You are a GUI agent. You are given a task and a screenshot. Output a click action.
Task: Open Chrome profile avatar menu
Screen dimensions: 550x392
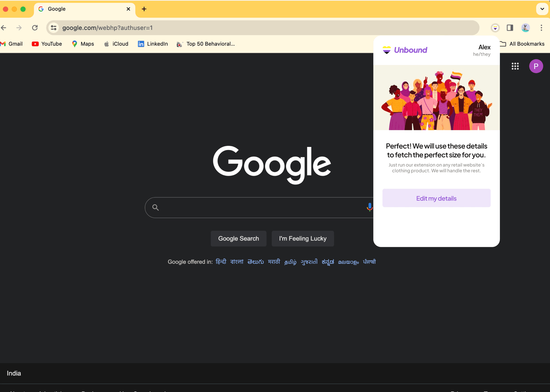525,28
